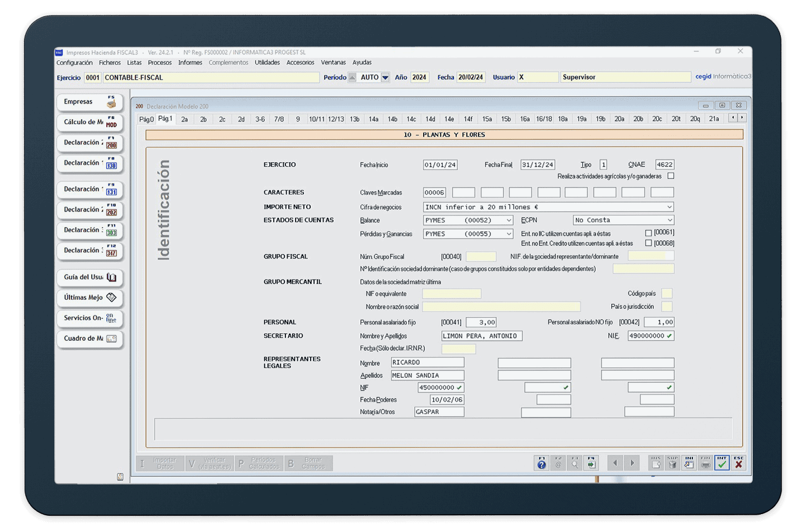806x532 pixels.
Task: Click the Personal asalariado fijo field
Action: [x=480, y=322]
